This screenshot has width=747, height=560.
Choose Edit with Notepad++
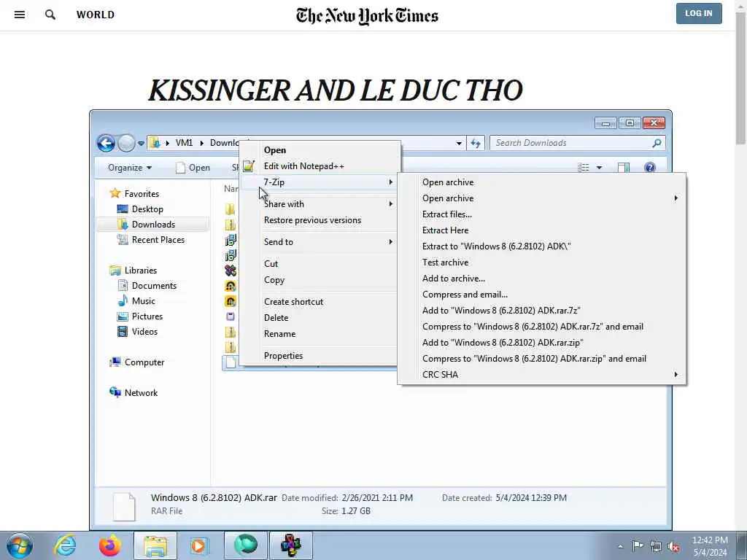[x=320, y=166]
